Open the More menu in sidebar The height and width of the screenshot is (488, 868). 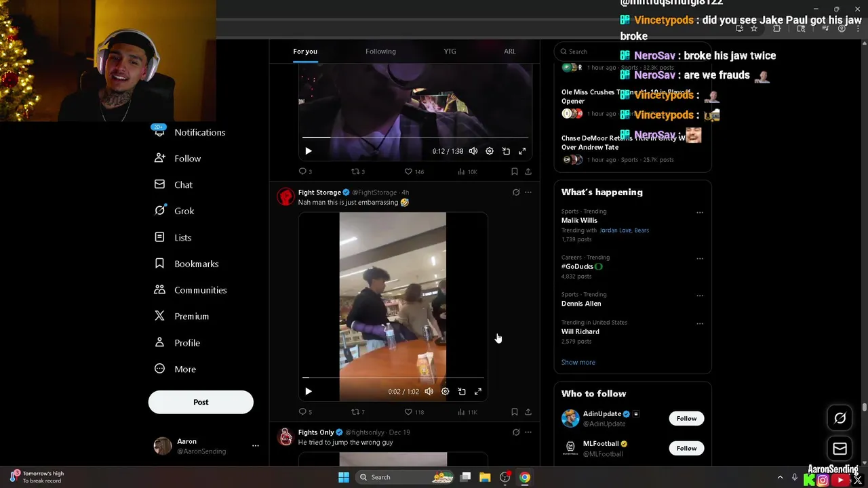[x=175, y=369]
